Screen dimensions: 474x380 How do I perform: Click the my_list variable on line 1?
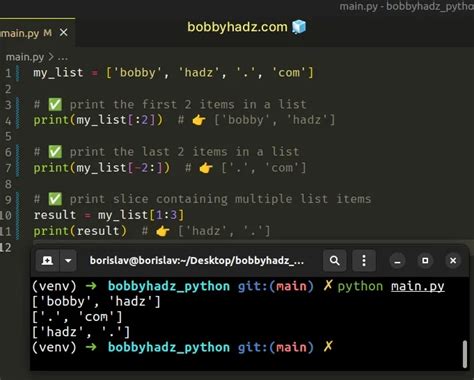pos(58,73)
